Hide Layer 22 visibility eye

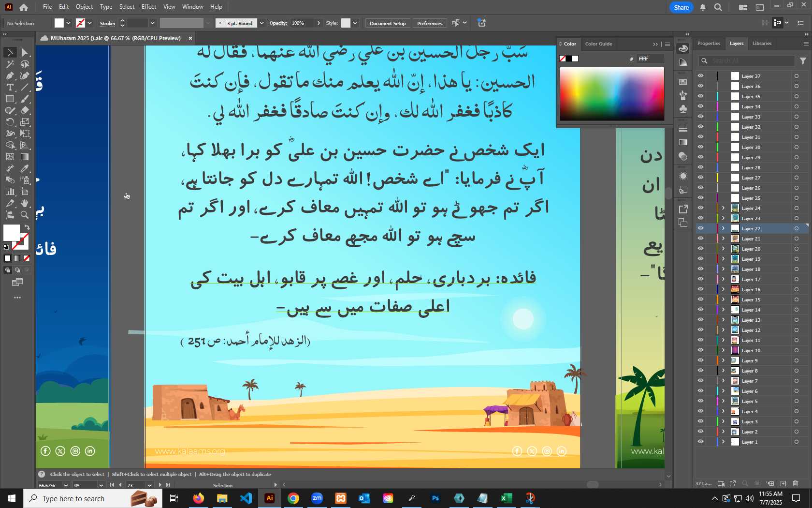pos(700,228)
